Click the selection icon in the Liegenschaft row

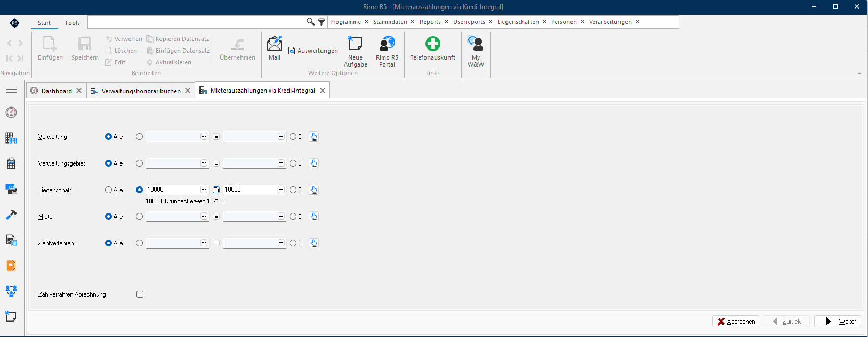point(314,190)
